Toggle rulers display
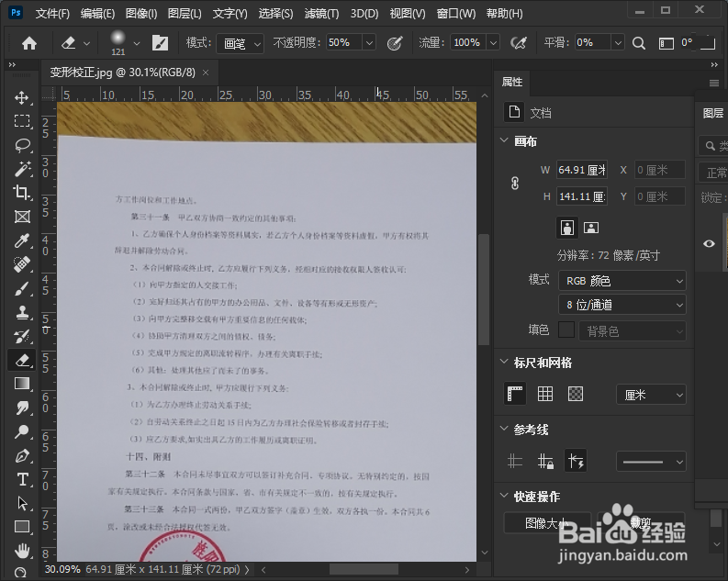This screenshot has height=581, width=728. [x=515, y=395]
